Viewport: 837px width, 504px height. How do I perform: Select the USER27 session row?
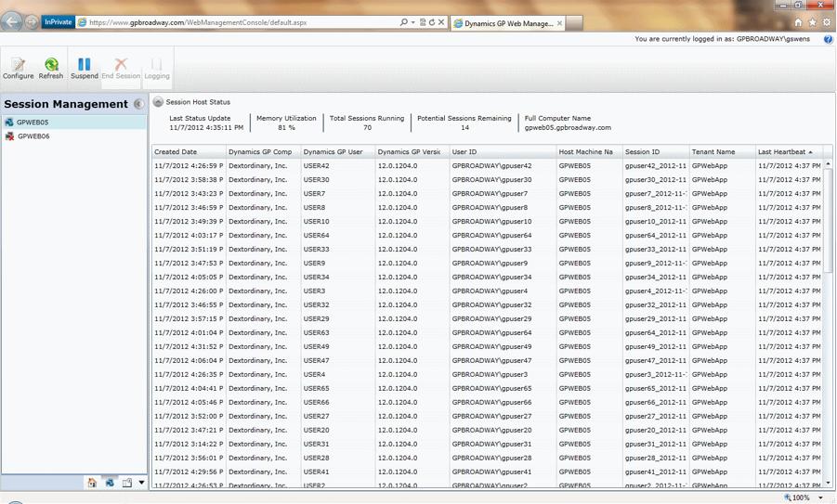[487, 416]
